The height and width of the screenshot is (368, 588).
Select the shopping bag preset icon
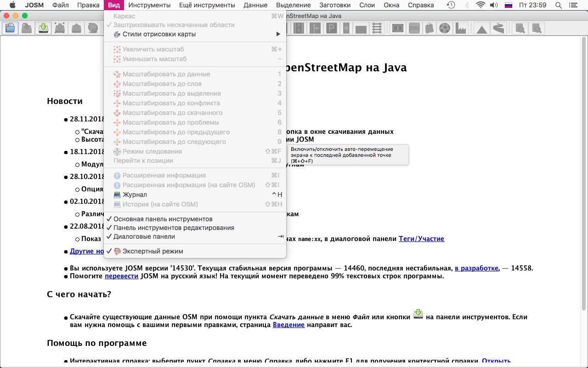(429, 29)
